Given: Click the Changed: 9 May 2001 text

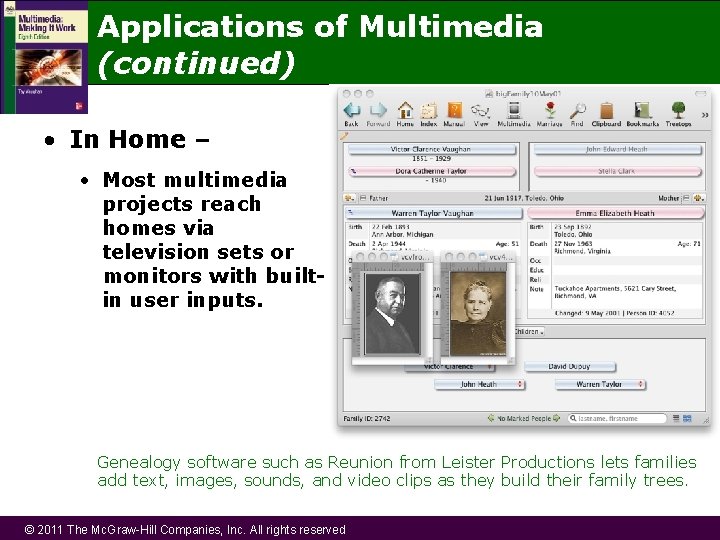Looking at the screenshot, I should pyautogui.click(x=587, y=313).
